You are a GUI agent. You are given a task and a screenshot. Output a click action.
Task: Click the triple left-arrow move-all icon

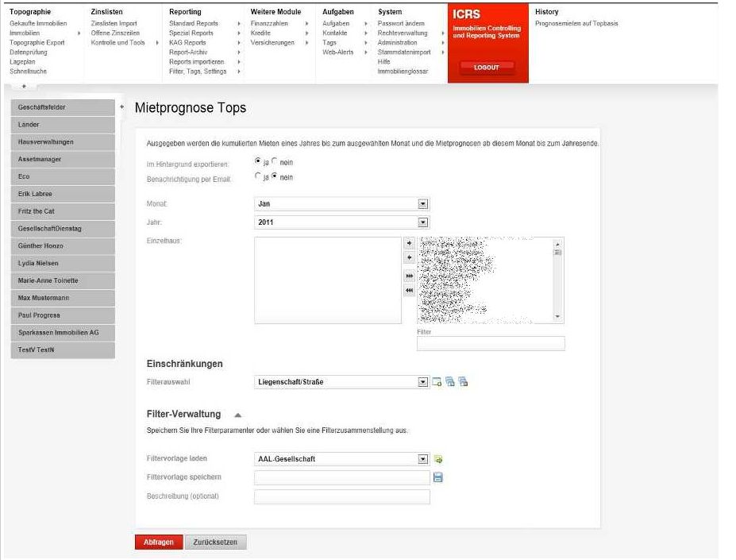(410, 291)
